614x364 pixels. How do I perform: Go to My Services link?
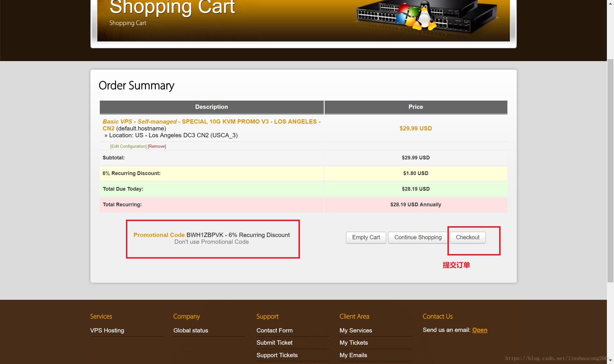coord(356,330)
